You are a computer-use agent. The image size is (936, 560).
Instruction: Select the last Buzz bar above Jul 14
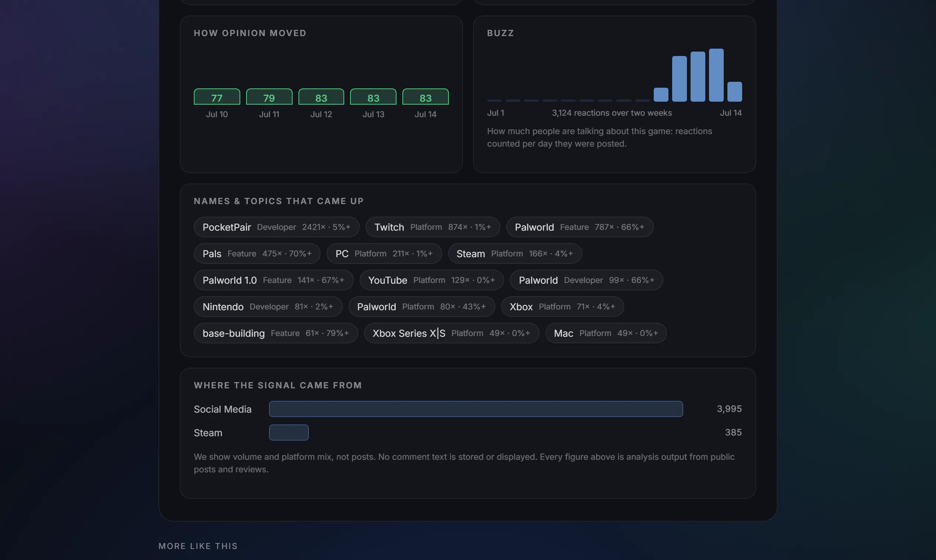tap(734, 92)
